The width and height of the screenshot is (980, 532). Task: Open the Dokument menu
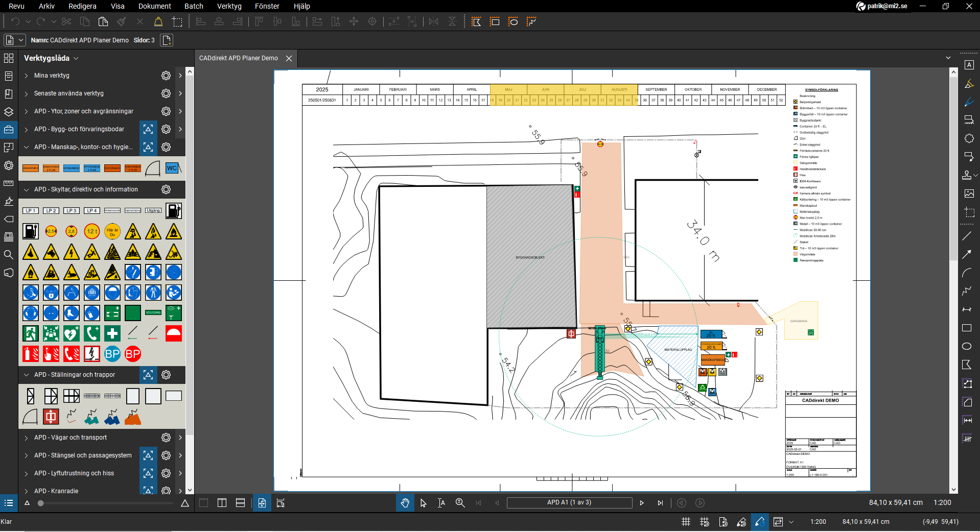click(154, 6)
